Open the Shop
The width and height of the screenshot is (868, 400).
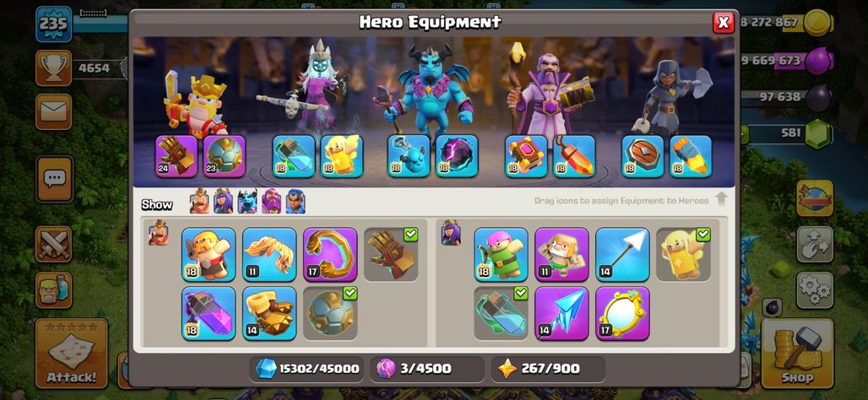pyautogui.click(x=797, y=354)
